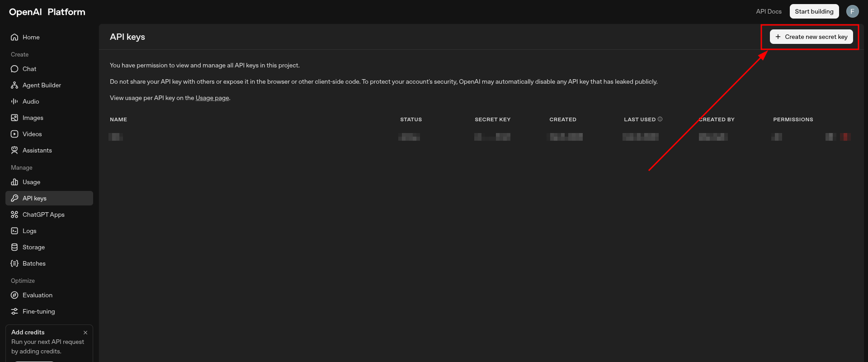The image size is (868, 362).
Task: Open the Videos play icon
Action: click(14, 134)
